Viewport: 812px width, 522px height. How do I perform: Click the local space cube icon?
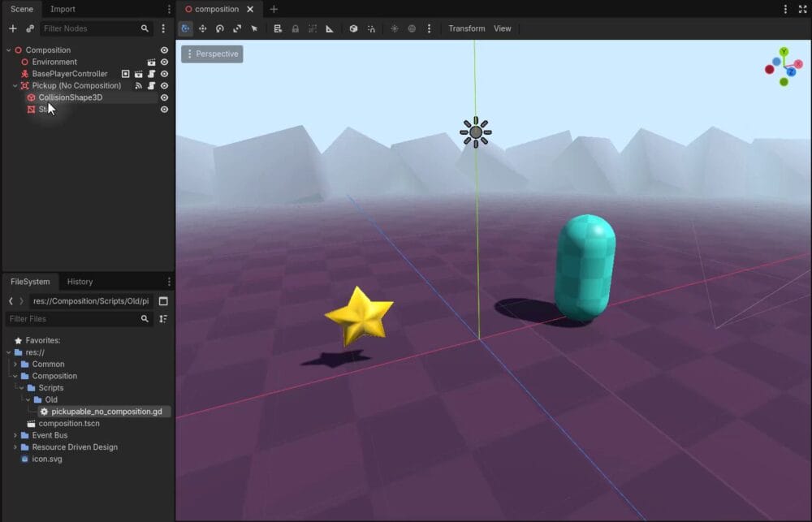point(354,28)
